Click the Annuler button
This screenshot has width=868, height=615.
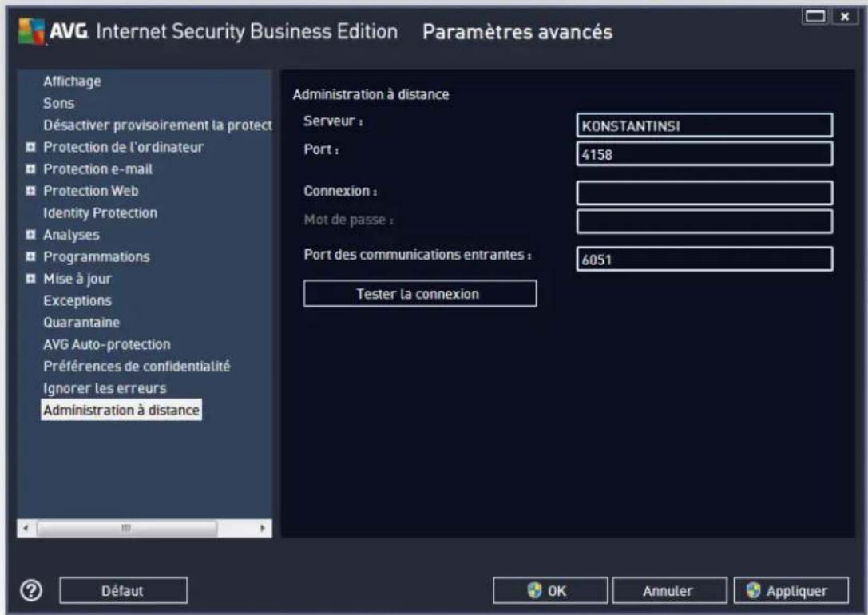[x=669, y=591]
